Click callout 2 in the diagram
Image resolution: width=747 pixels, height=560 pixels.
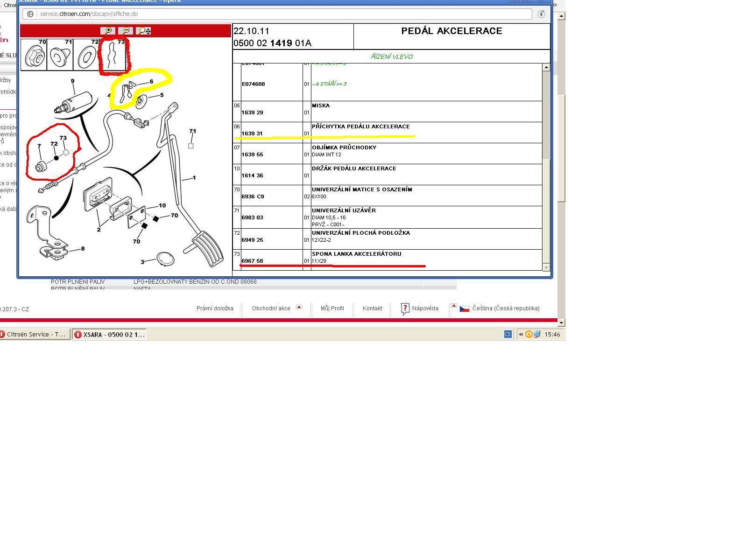pos(99,229)
